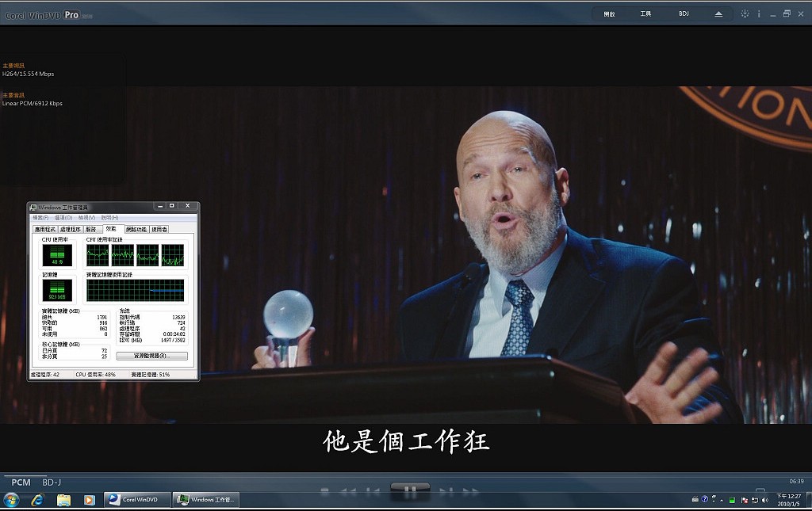Click the 06:39 elapsed time display
This screenshot has width=812, height=511.
click(796, 481)
